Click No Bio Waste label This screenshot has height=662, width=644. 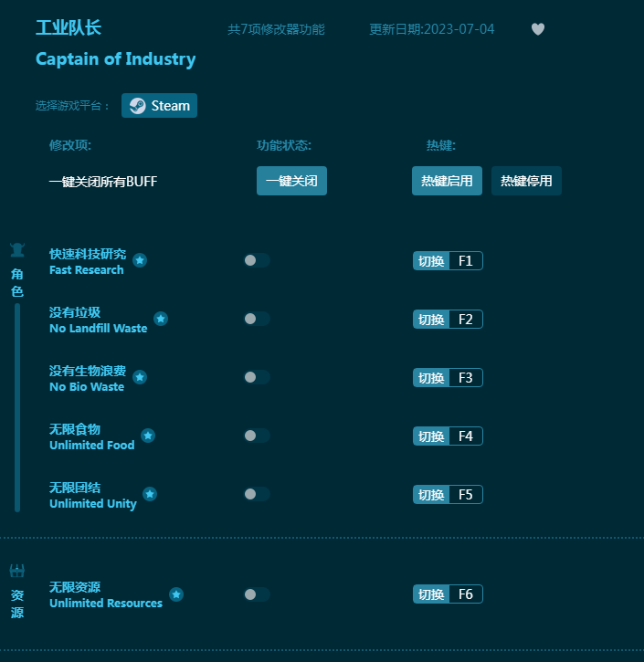[87, 386]
